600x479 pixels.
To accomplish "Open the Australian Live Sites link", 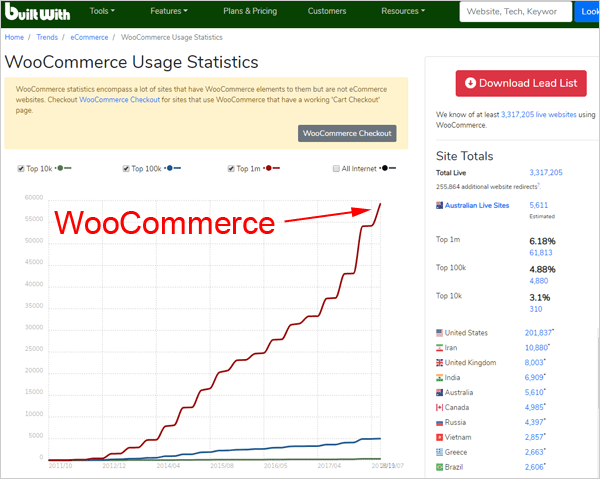I will click(477, 205).
